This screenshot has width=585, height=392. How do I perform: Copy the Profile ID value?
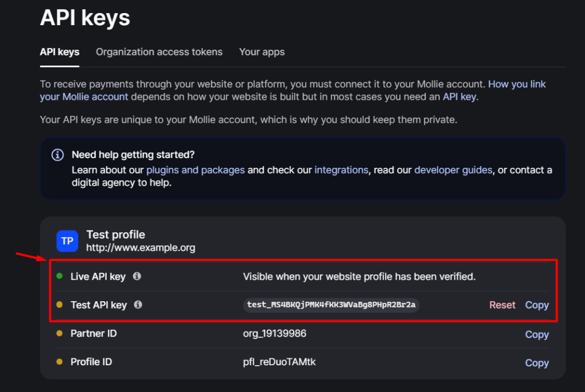(537, 363)
